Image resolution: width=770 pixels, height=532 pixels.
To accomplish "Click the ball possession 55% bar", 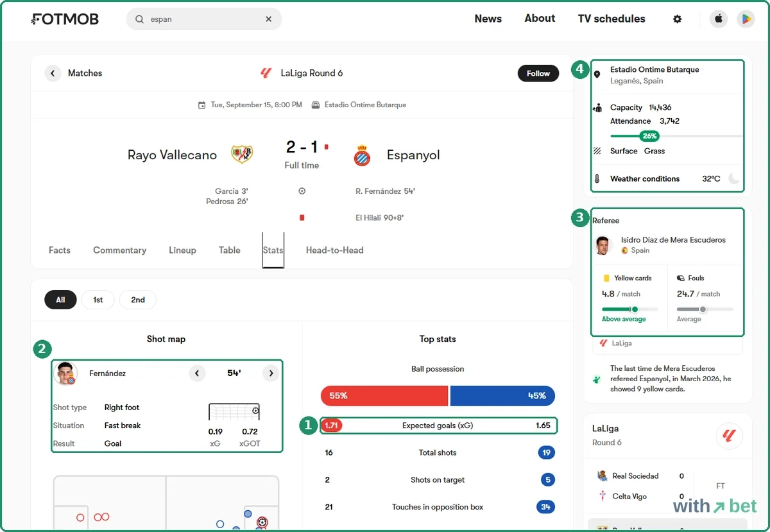I will [384, 396].
